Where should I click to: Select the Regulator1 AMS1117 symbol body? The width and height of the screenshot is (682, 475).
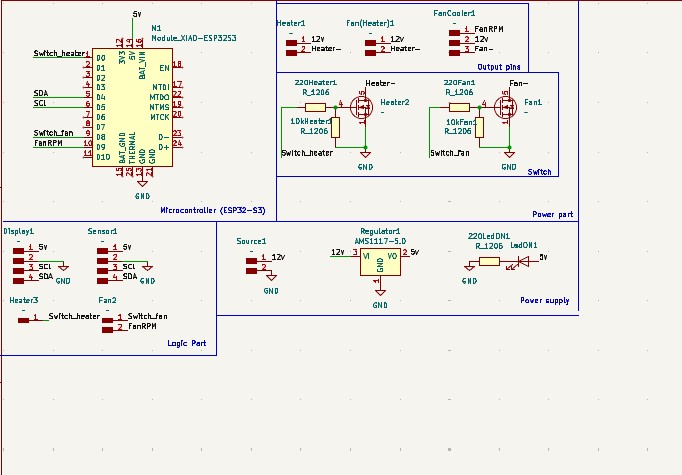(x=380, y=262)
